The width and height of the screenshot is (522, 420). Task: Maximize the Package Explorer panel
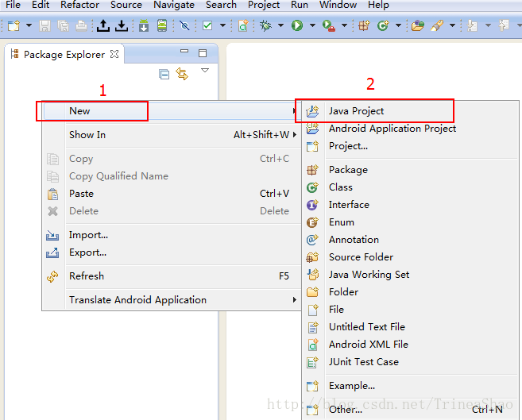pyautogui.click(x=203, y=53)
